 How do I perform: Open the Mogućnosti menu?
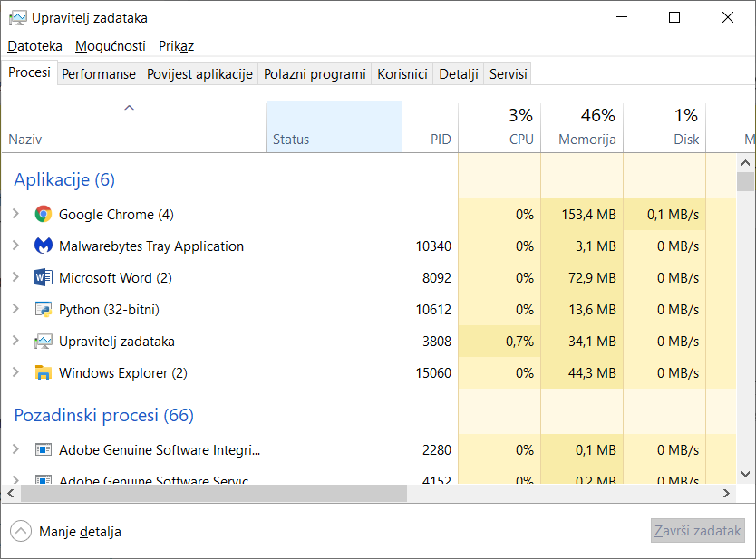coord(110,46)
